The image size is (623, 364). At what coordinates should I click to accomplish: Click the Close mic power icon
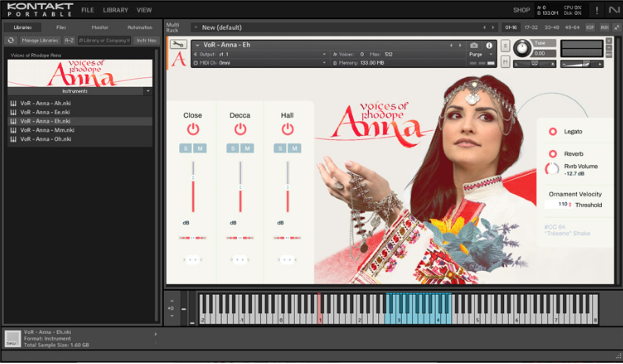(193, 129)
